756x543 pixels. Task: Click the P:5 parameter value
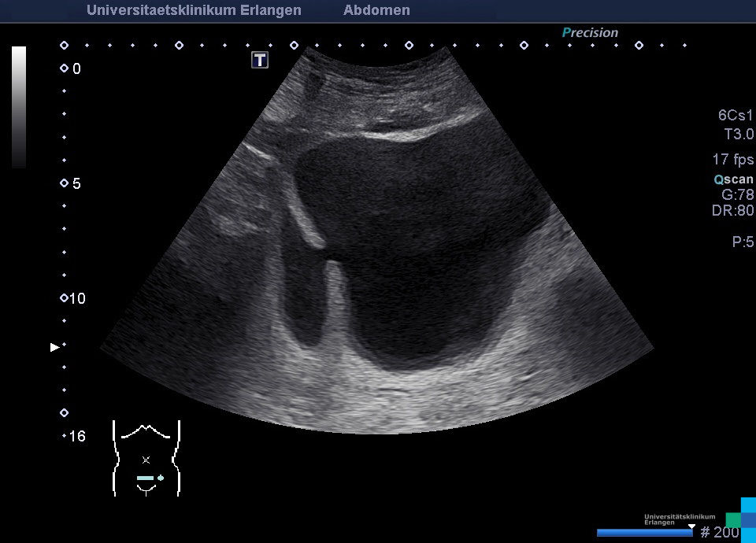(x=743, y=242)
